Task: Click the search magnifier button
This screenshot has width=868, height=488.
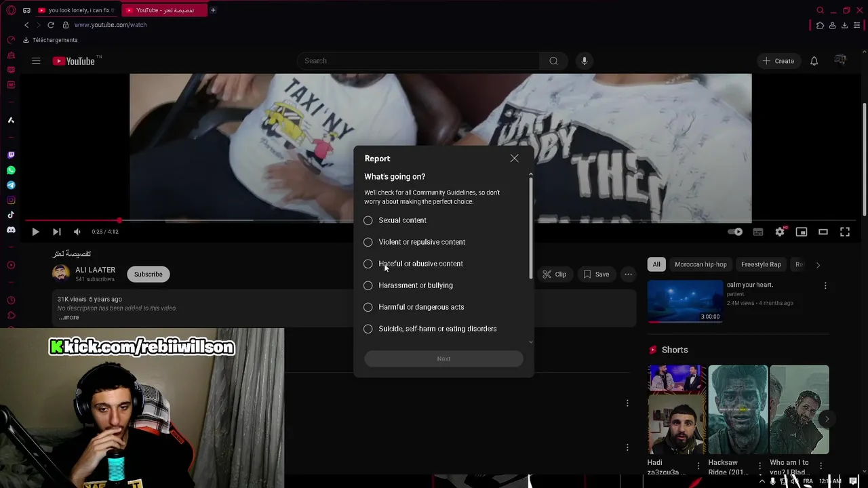Action: [x=553, y=61]
